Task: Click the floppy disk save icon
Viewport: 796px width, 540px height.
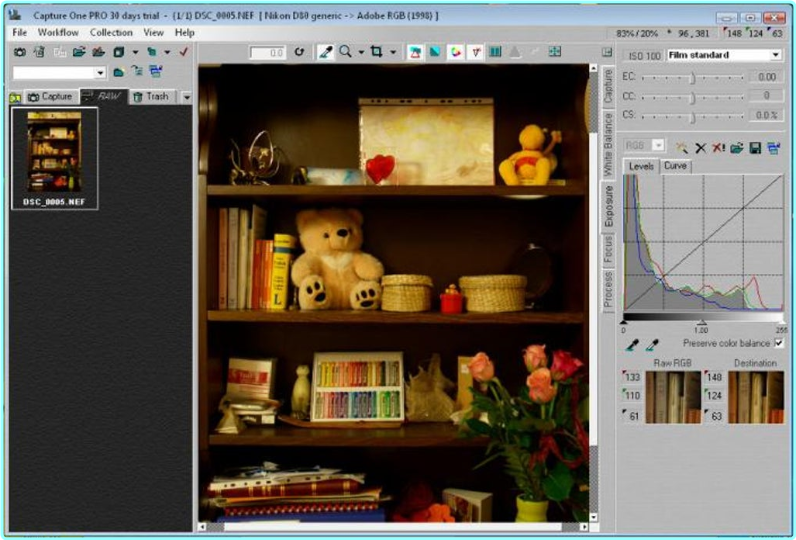Action: click(x=755, y=148)
